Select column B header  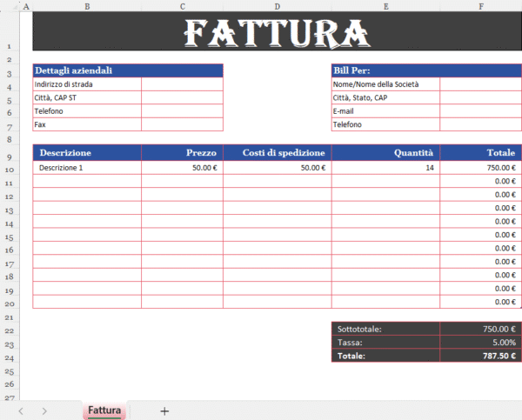87,6
